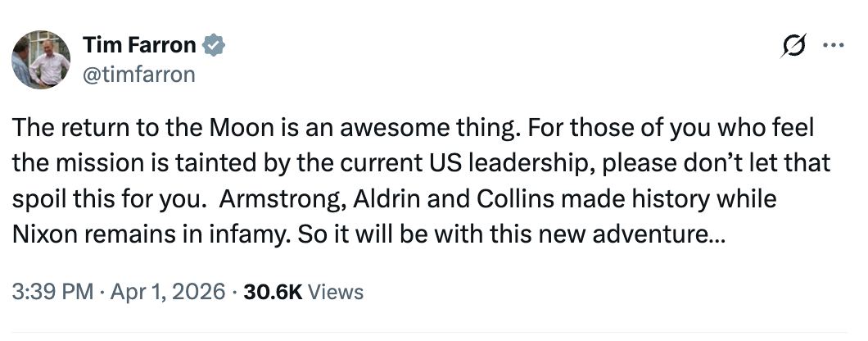Open the @timfarron handle link
The height and width of the screenshot is (341, 868).
pyautogui.click(x=139, y=75)
